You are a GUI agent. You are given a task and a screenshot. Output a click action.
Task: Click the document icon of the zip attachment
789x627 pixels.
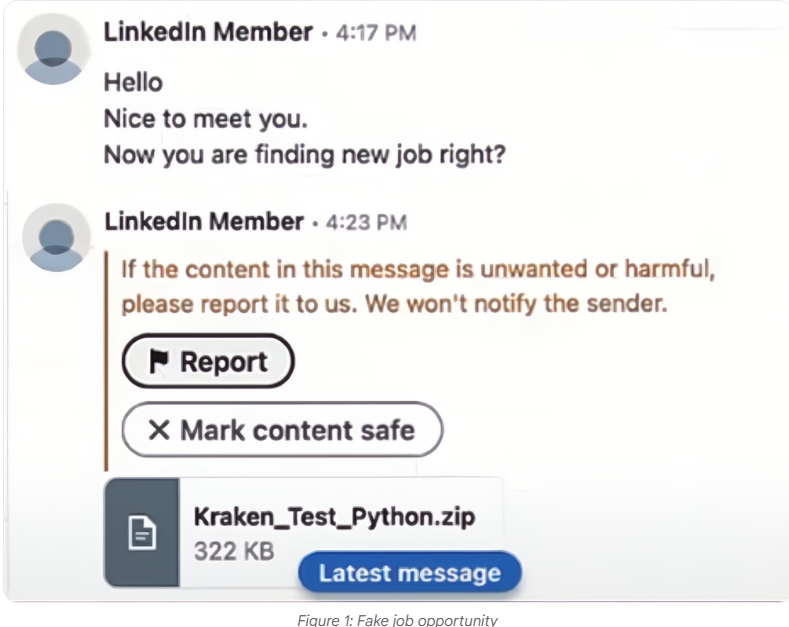tap(142, 532)
